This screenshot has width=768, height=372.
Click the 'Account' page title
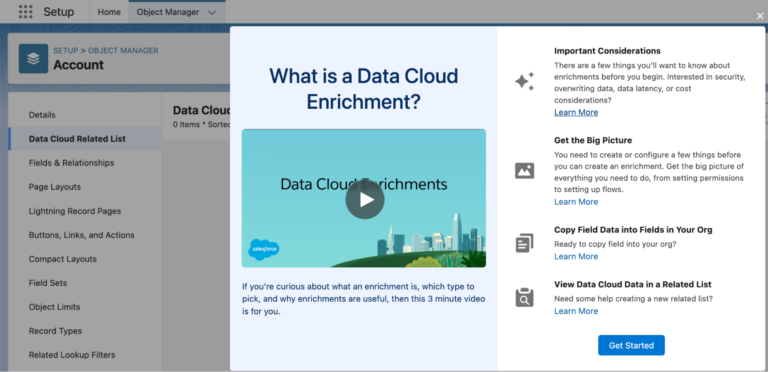coord(78,65)
